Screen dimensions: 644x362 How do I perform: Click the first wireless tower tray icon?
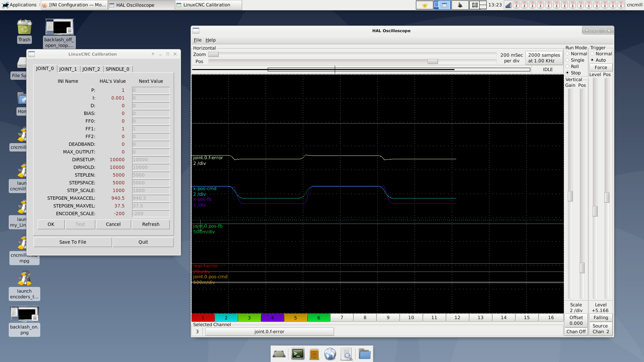pyautogui.click(x=516, y=5)
